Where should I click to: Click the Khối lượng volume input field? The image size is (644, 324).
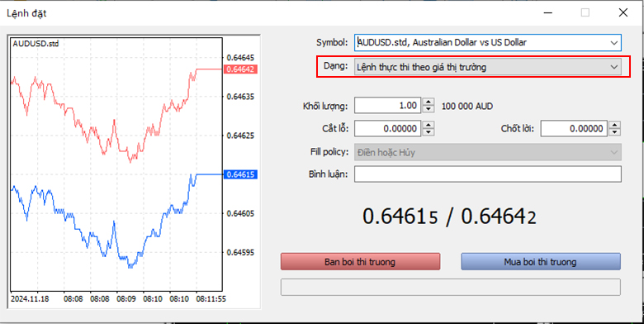[x=388, y=106]
